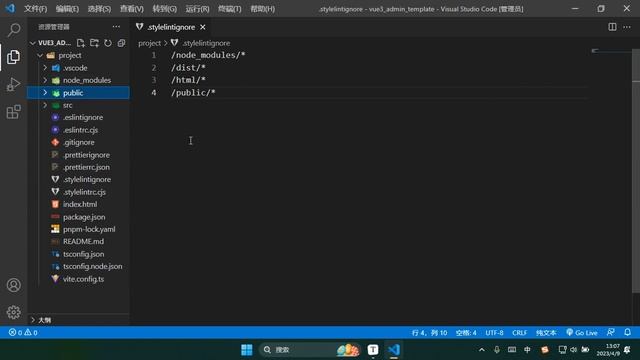Change indentation spaces setting
640x360 pixels.
[466, 333]
